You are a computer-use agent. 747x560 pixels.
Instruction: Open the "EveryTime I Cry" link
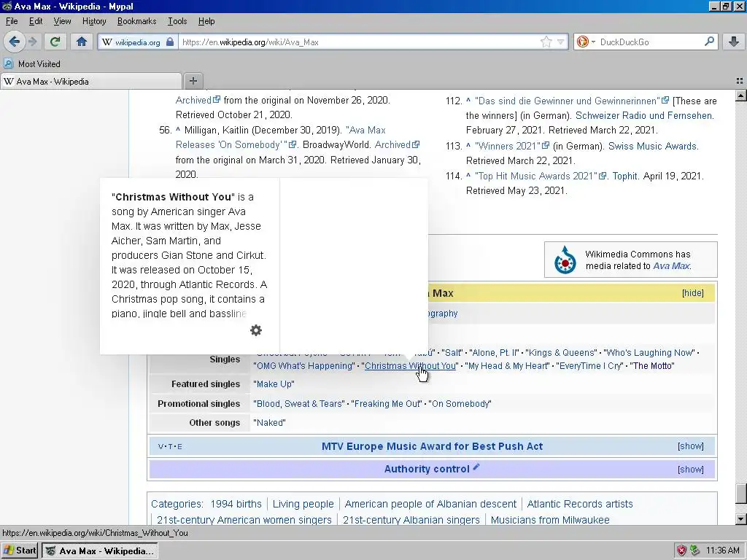coord(591,366)
